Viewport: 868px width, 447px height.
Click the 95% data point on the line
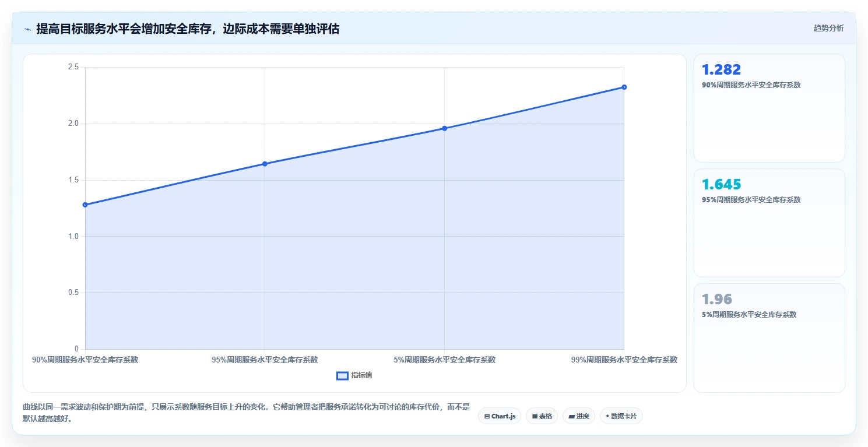point(265,164)
